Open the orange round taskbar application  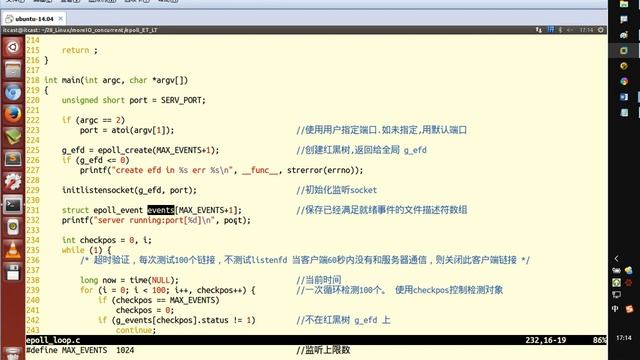624,66
